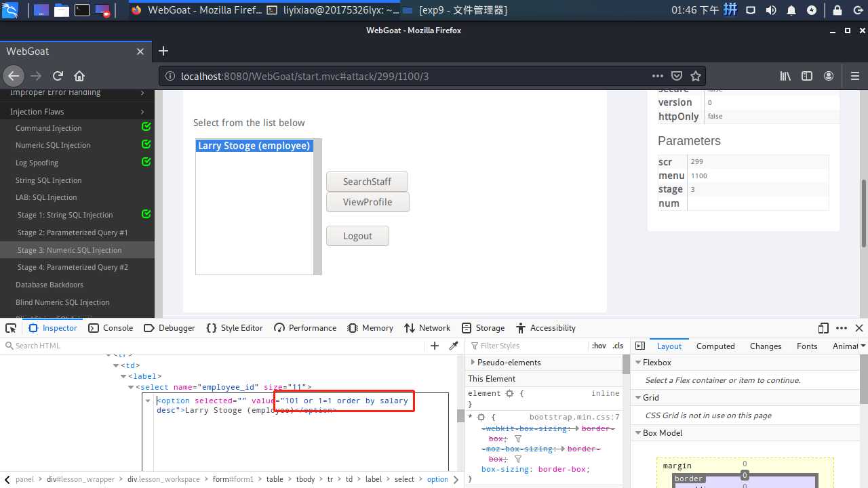The image size is (868, 488).
Task: Click the SearchStaff button
Action: [x=367, y=182]
